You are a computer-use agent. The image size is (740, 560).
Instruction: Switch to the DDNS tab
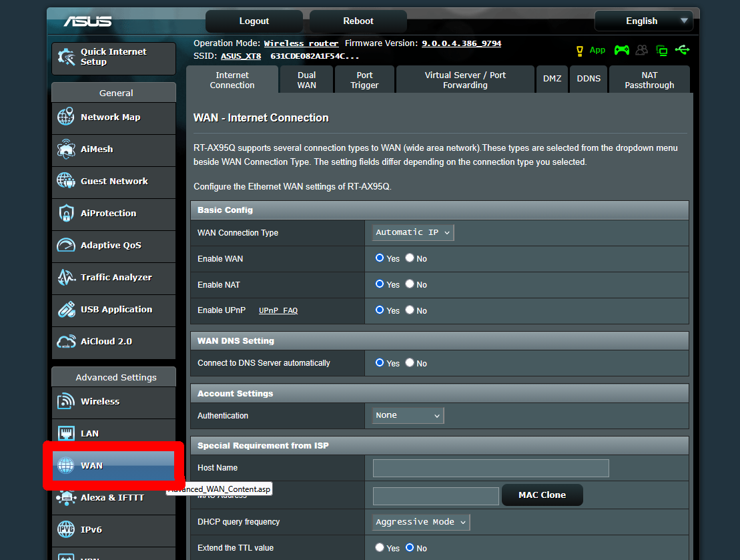[589, 79]
